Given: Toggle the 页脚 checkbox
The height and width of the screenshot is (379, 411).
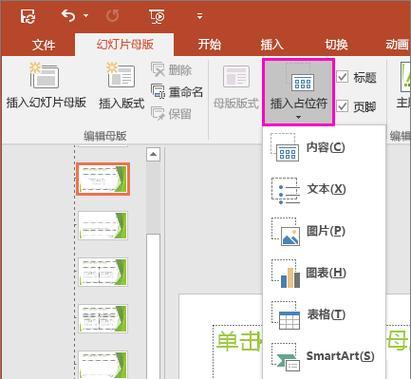Looking at the screenshot, I should pos(342,106).
